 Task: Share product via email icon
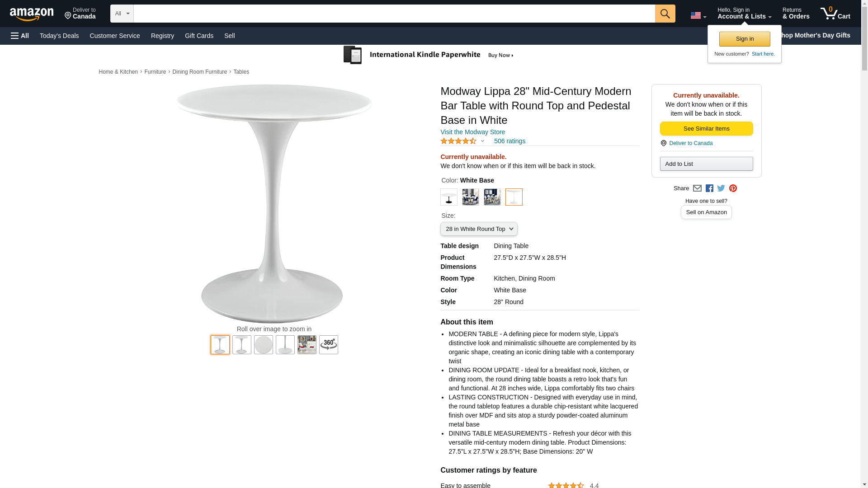697,188
